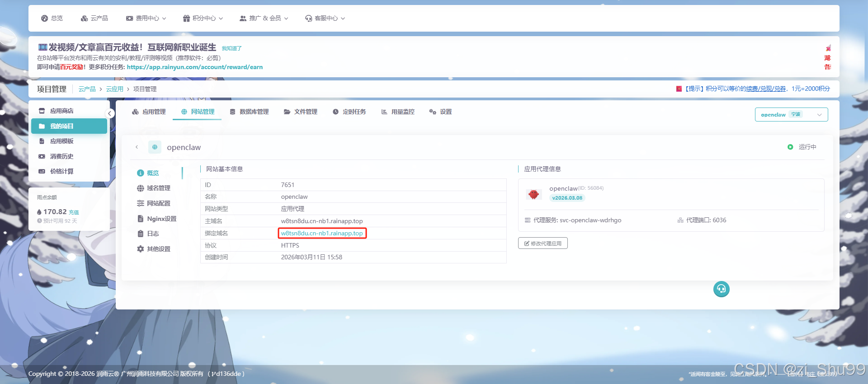Click the floating customer service headset icon
This screenshot has height=384, width=868.
pos(721,289)
